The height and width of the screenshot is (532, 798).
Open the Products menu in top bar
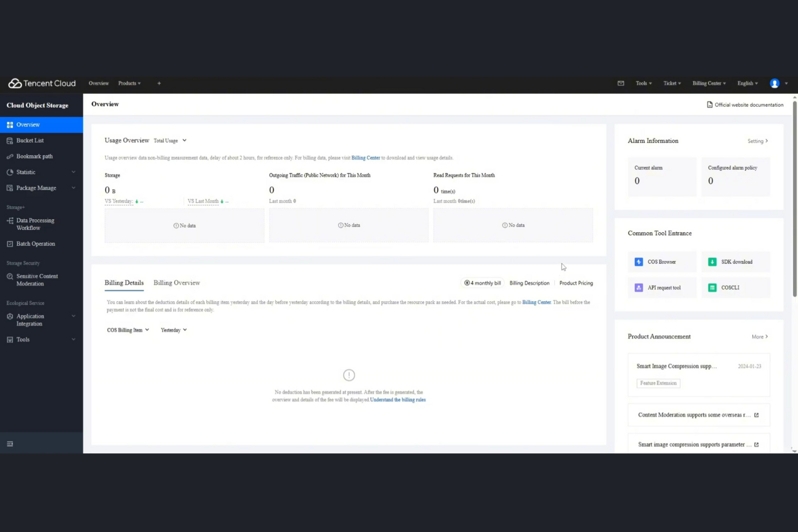click(129, 83)
